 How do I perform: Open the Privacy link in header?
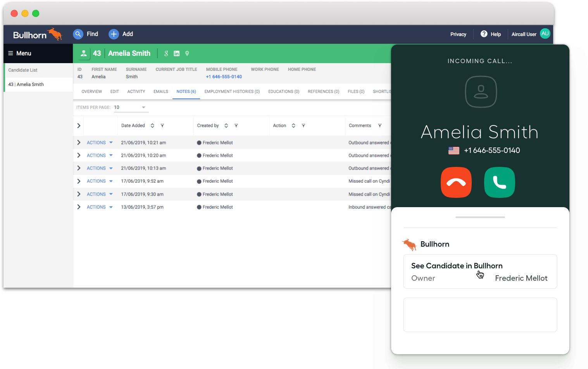pyautogui.click(x=458, y=34)
